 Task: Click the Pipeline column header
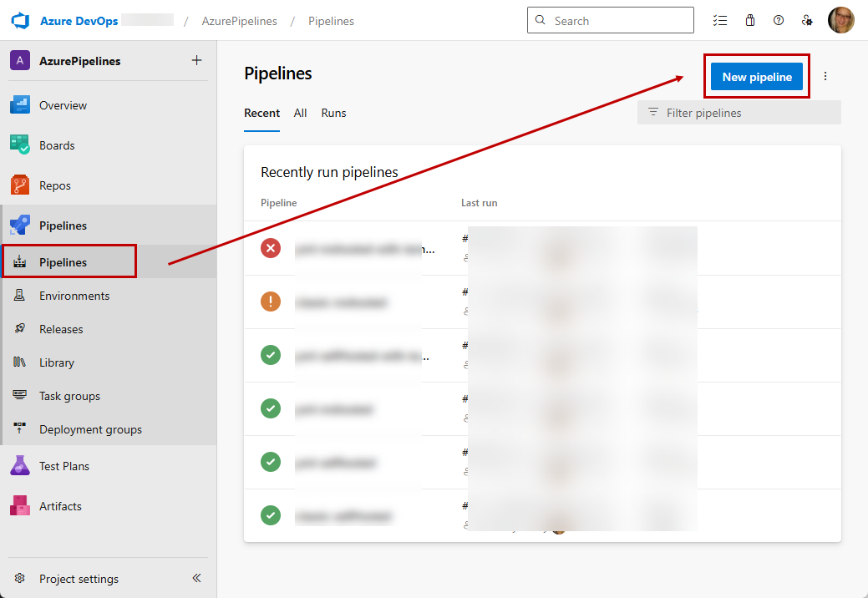coord(278,203)
